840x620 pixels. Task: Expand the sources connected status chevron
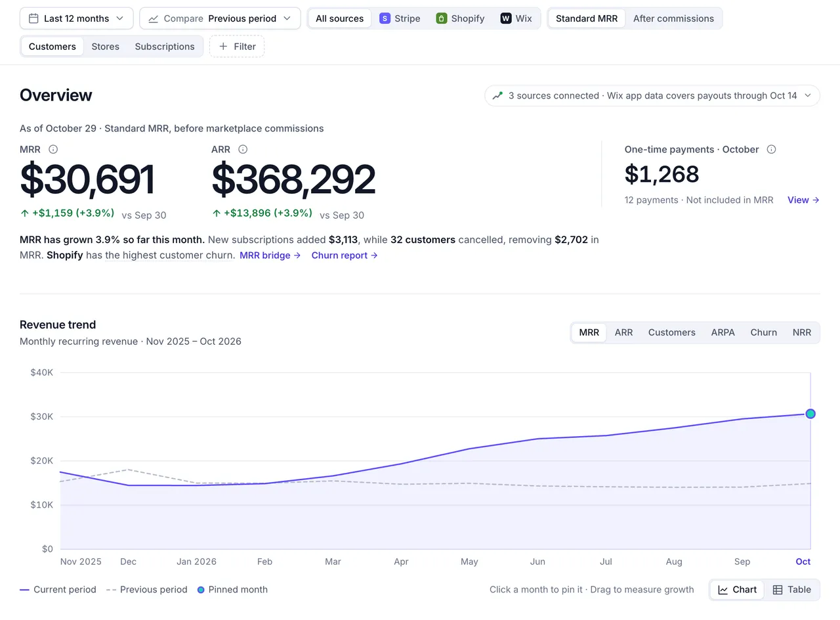808,95
